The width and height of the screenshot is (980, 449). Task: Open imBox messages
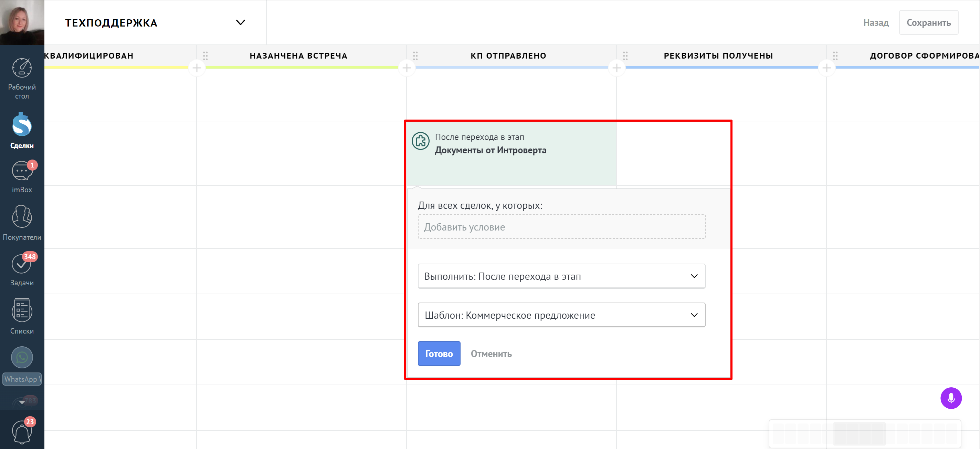[22, 177]
